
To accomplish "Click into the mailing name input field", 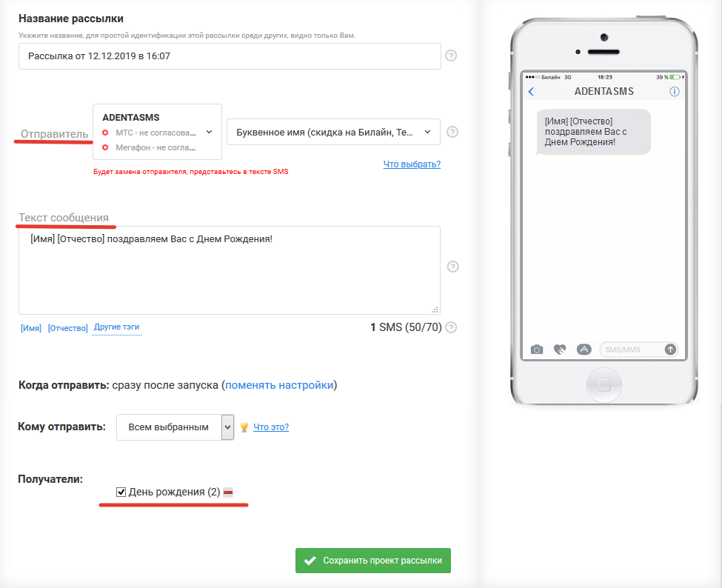I will (230, 56).
